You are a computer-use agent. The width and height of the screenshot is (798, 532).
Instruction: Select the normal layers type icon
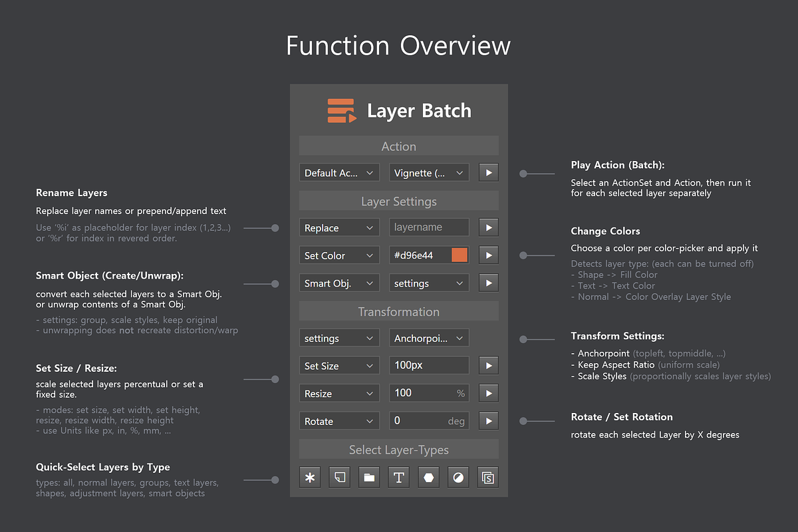pyautogui.click(x=339, y=477)
